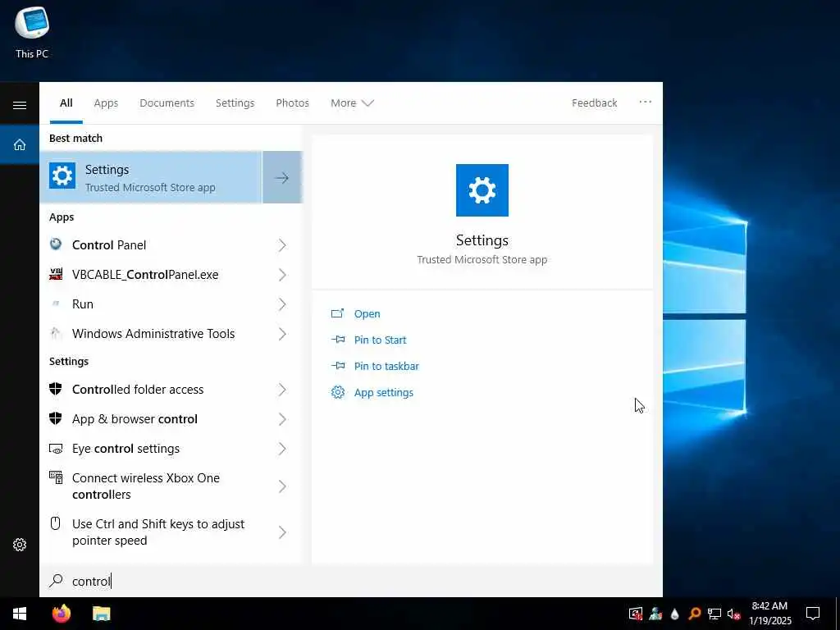Click the Feedback button
840x630 pixels.
[594, 103]
